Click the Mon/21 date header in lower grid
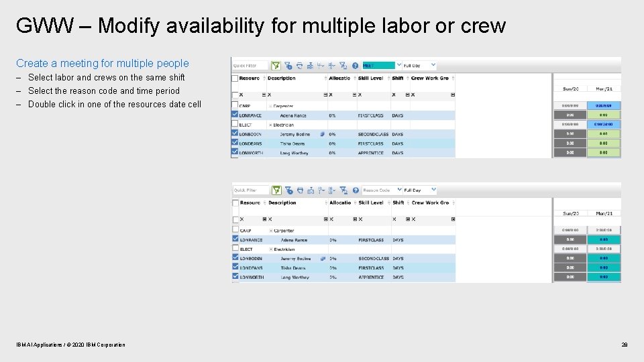 (x=604, y=213)
